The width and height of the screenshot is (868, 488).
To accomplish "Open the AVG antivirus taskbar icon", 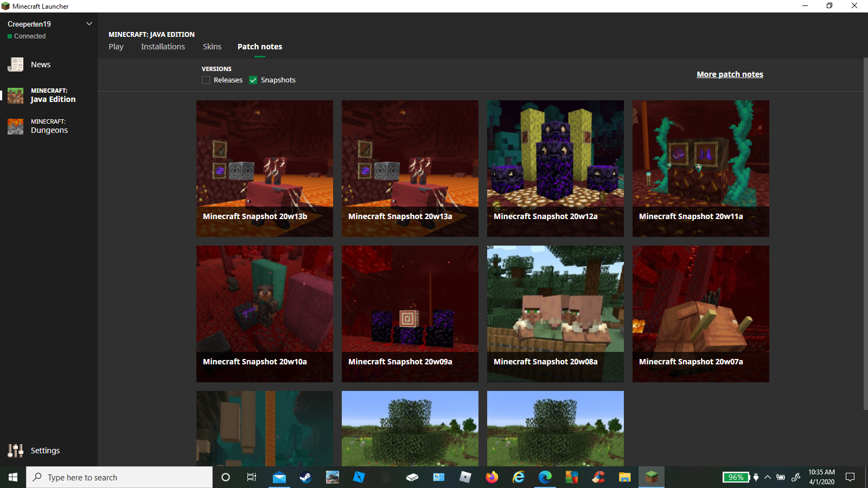I will pos(572,477).
